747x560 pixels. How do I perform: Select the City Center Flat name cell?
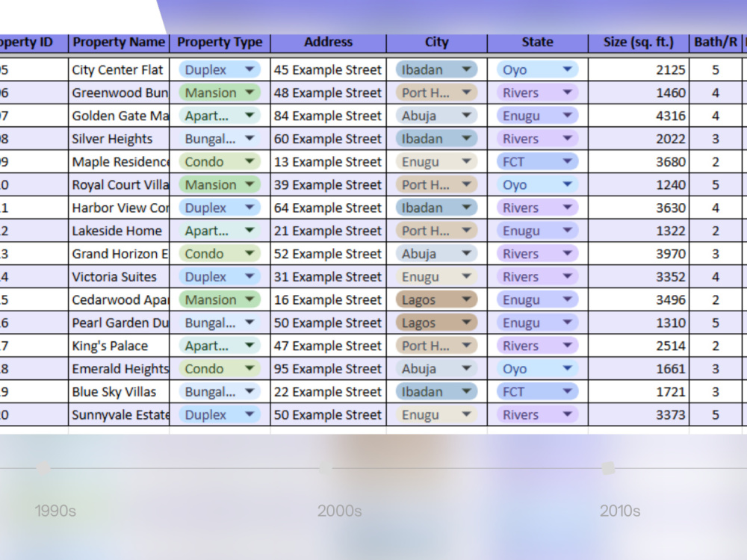119,70
